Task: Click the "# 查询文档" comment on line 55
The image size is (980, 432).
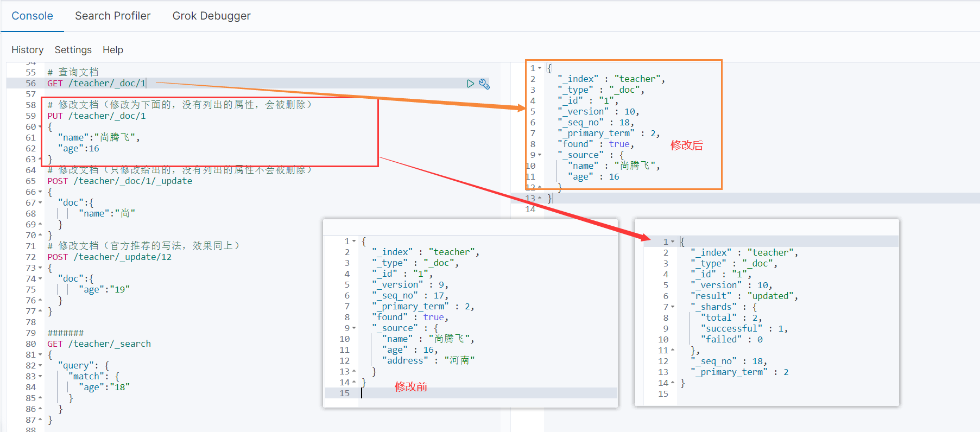Action: pos(73,72)
